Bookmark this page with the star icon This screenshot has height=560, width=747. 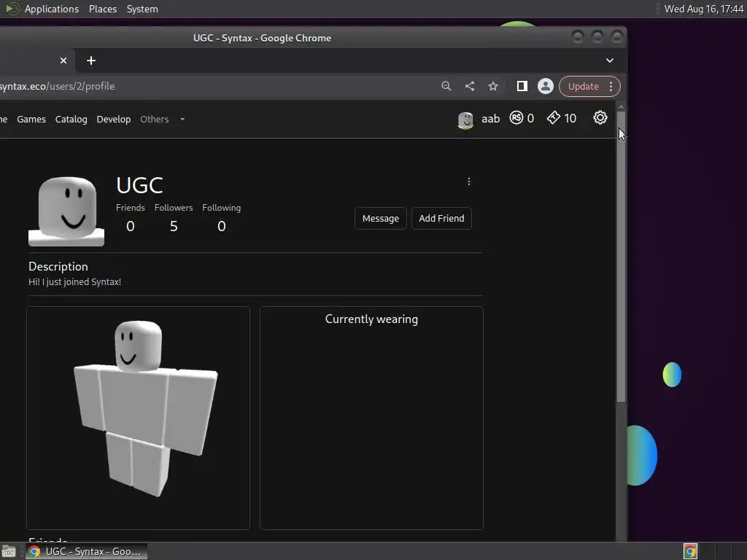[493, 86]
